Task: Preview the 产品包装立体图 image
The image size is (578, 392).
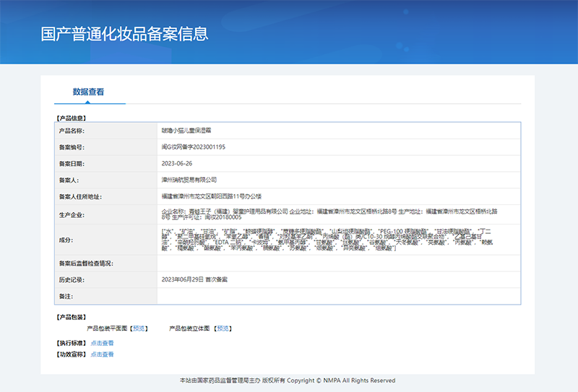Action: click(x=223, y=328)
